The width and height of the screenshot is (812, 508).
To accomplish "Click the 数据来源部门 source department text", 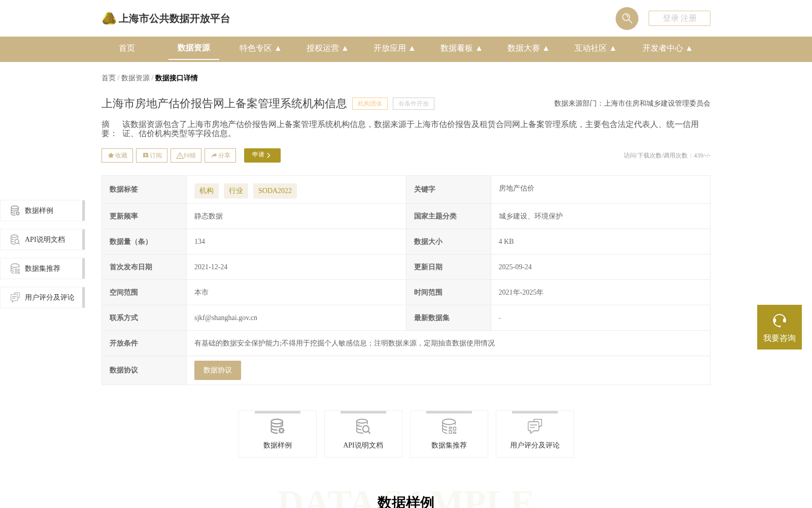I will (632, 104).
